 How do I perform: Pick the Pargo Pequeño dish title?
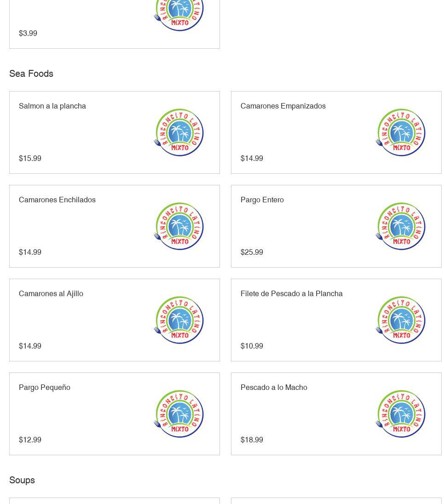[45, 387]
